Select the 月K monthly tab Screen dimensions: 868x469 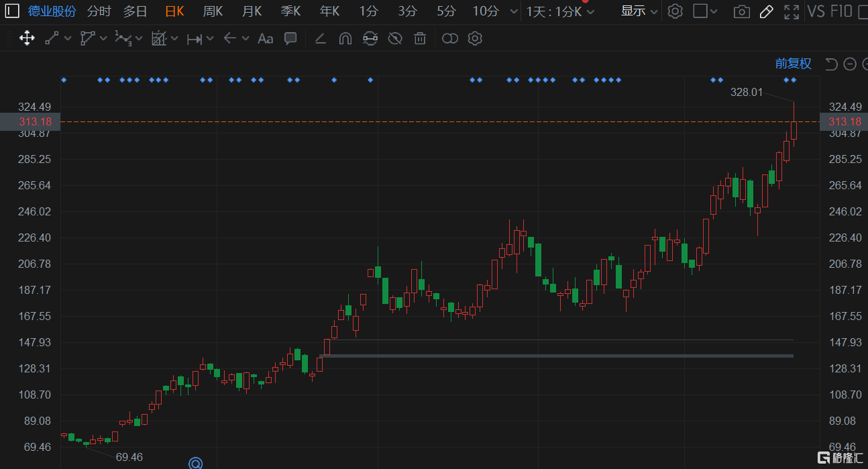click(x=252, y=11)
